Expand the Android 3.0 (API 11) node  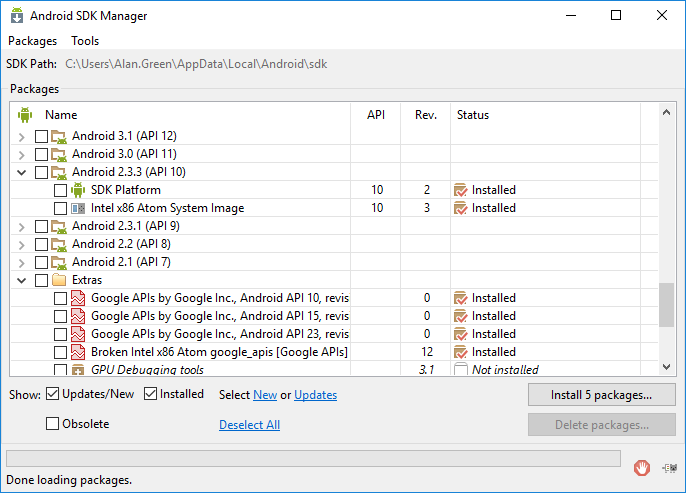(23, 154)
